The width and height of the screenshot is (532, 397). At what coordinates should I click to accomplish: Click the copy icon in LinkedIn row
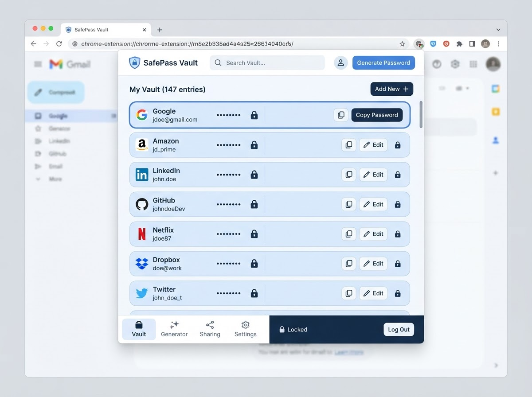tap(349, 175)
